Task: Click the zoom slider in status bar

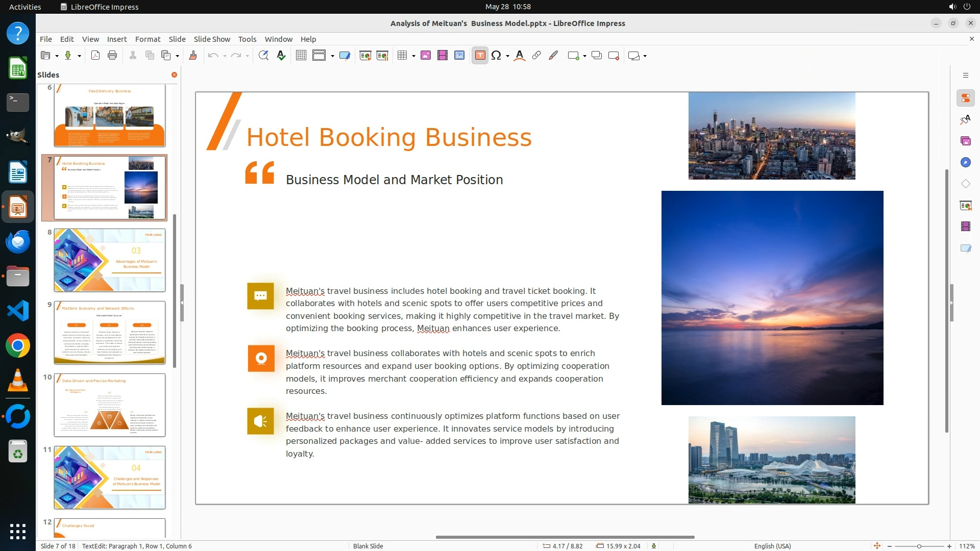Action: pyautogui.click(x=919, y=546)
